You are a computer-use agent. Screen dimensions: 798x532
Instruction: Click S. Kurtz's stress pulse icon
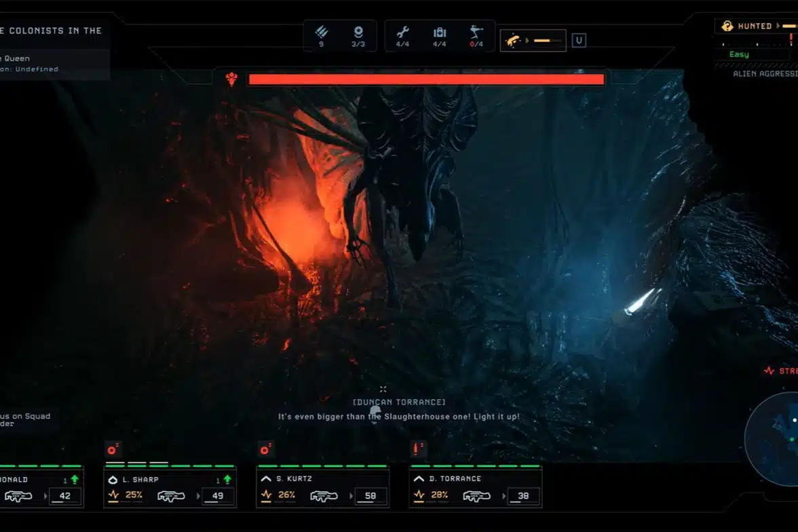pos(266,495)
